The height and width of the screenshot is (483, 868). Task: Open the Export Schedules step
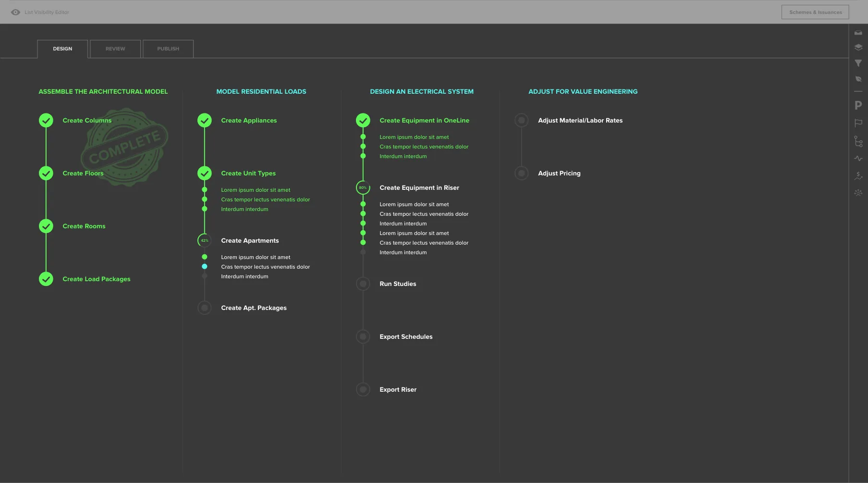406,336
